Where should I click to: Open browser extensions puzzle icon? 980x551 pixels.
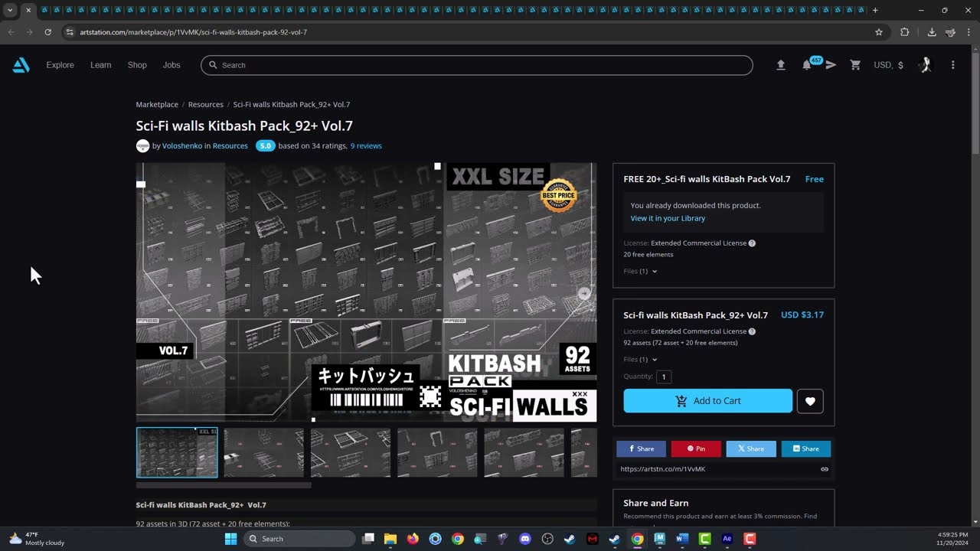[905, 32]
